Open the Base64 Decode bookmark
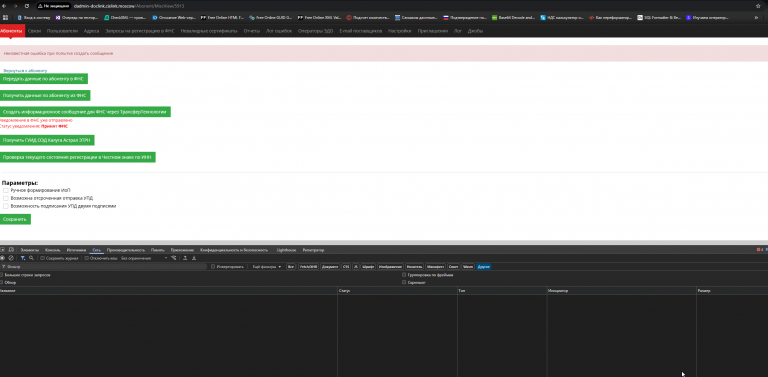 (x=513, y=17)
